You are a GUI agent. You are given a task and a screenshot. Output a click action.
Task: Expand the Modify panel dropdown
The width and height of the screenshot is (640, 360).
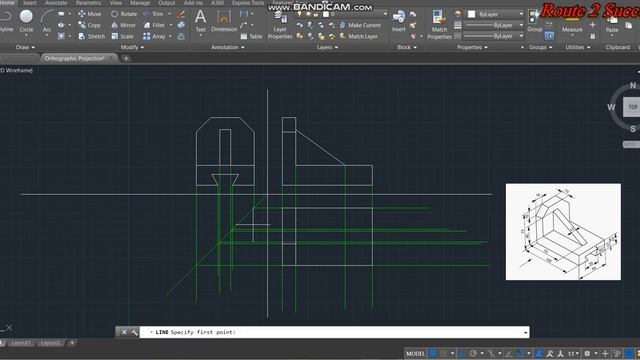point(132,47)
